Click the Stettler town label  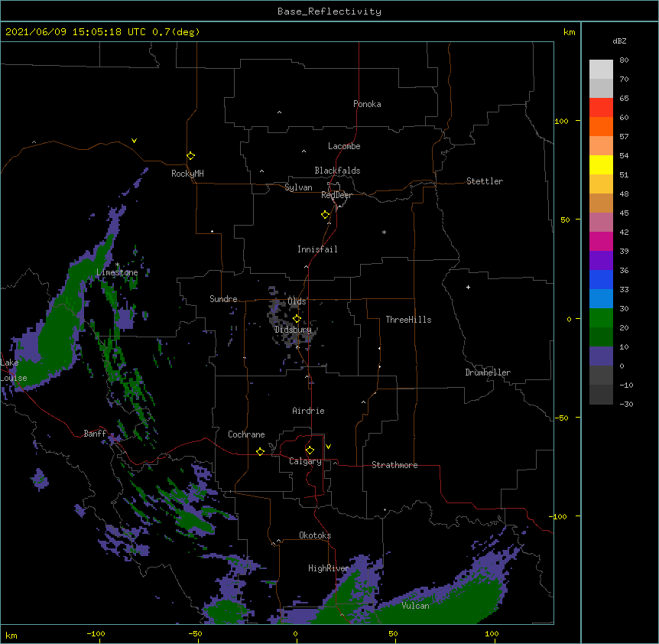pyautogui.click(x=485, y=181)
